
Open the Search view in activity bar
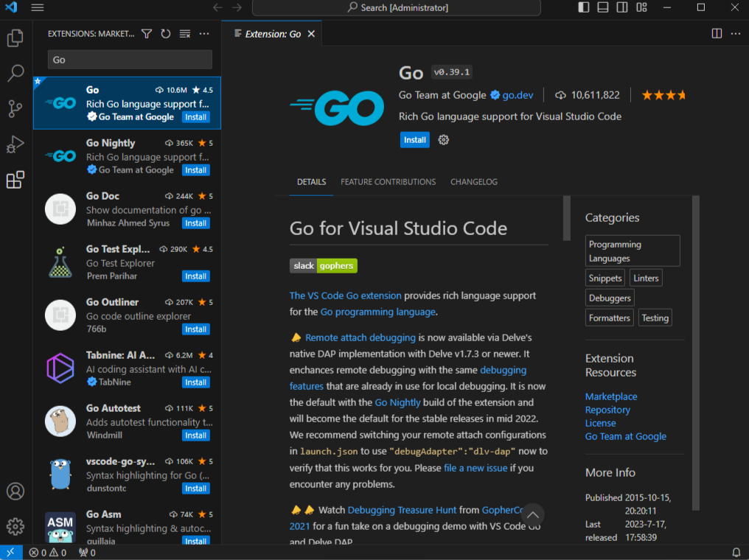click(x=15, y=73)
